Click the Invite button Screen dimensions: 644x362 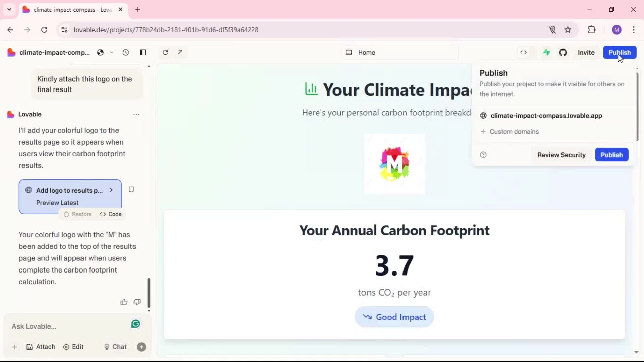(x=586, y=52)
